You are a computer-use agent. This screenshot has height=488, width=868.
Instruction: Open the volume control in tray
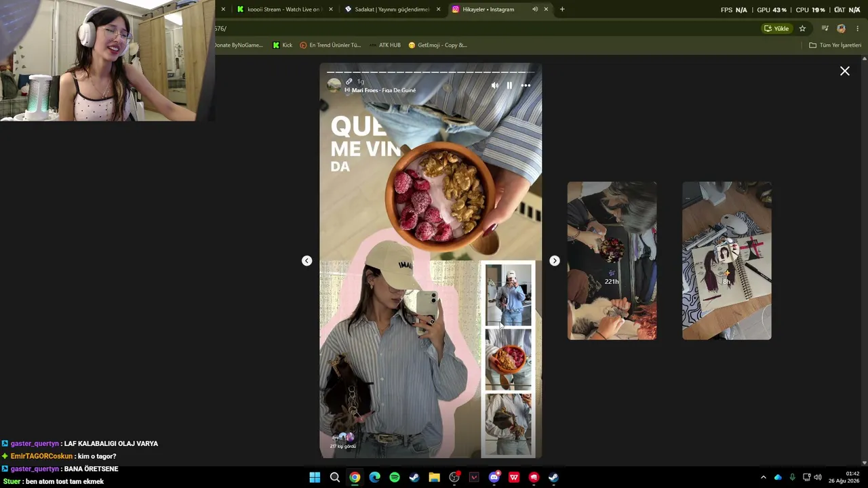tap(818, 477)
